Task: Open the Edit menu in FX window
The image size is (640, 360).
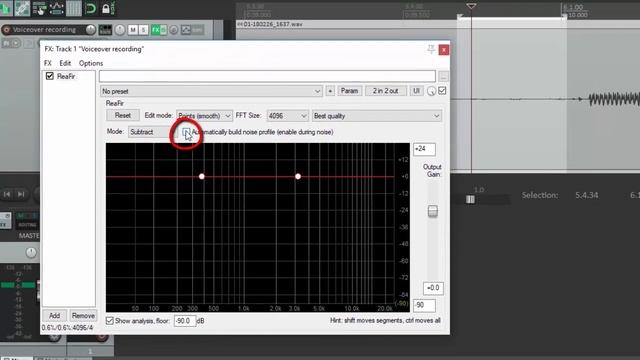Action: click(65, 63)
